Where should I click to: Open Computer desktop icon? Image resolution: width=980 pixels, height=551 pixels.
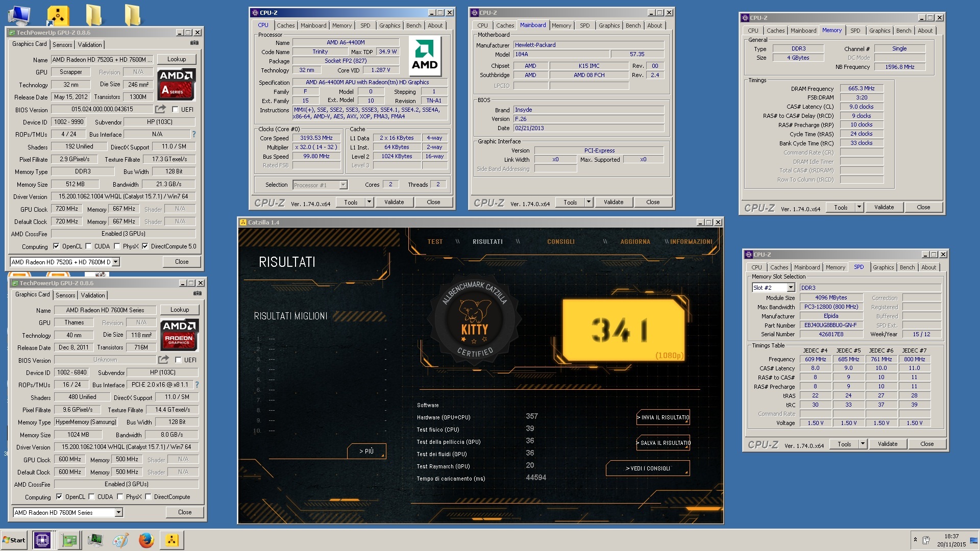click(19, 15)
